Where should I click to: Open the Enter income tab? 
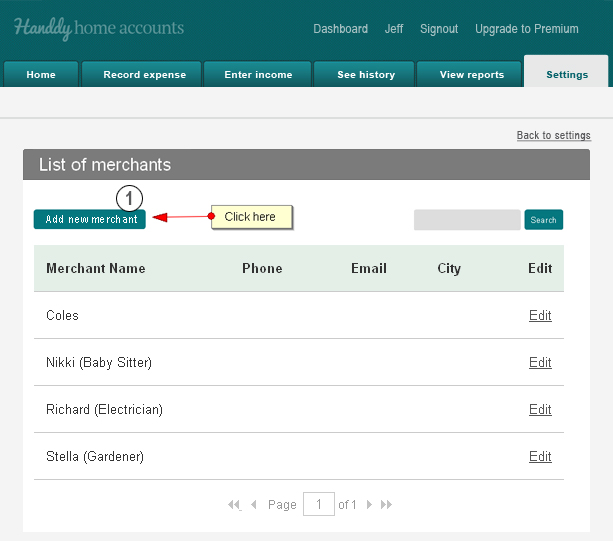(258, 74)
